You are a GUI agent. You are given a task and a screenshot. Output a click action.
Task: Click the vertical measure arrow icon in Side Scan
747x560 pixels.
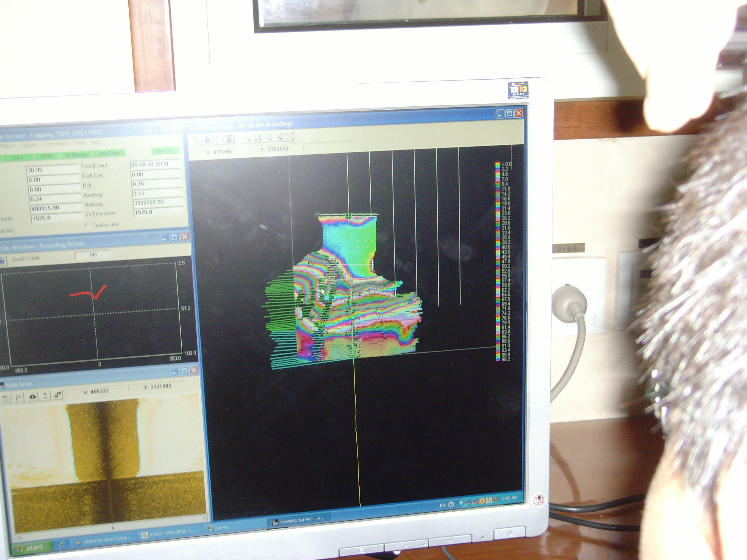45,396
